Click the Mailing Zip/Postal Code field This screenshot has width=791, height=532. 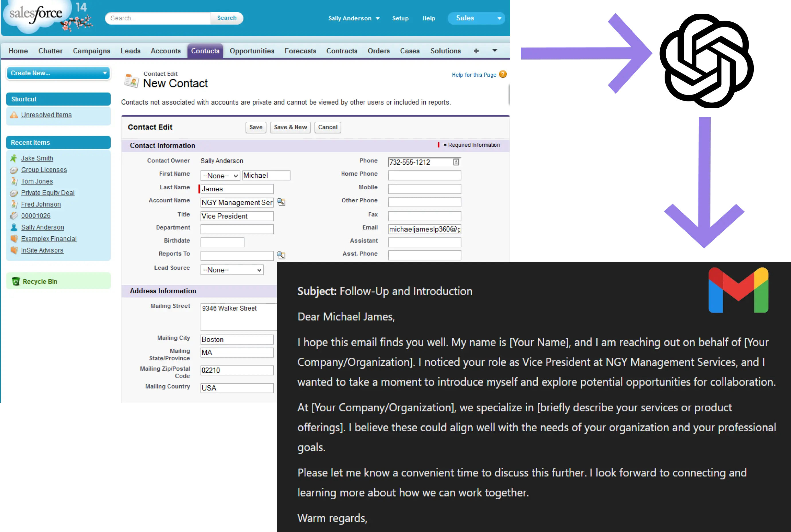click(x=237, y=370)
